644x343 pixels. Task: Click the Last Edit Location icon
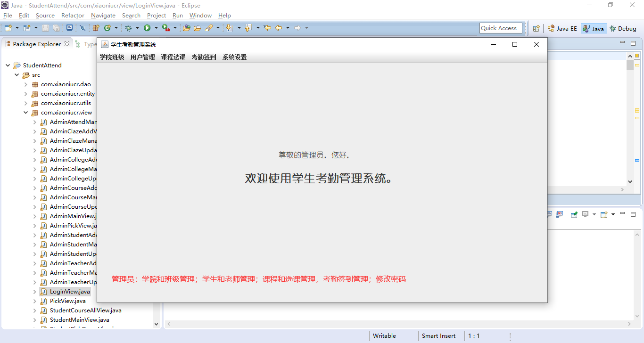267,28
